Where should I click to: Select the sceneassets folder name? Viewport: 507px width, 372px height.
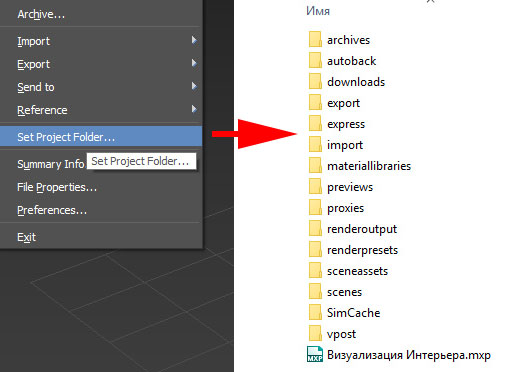click(x=357, y=271)
